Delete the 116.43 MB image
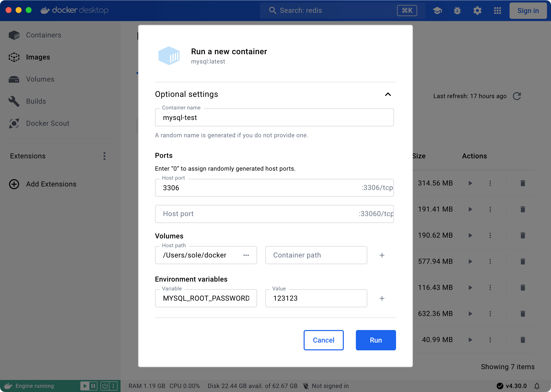 point(523,288)
